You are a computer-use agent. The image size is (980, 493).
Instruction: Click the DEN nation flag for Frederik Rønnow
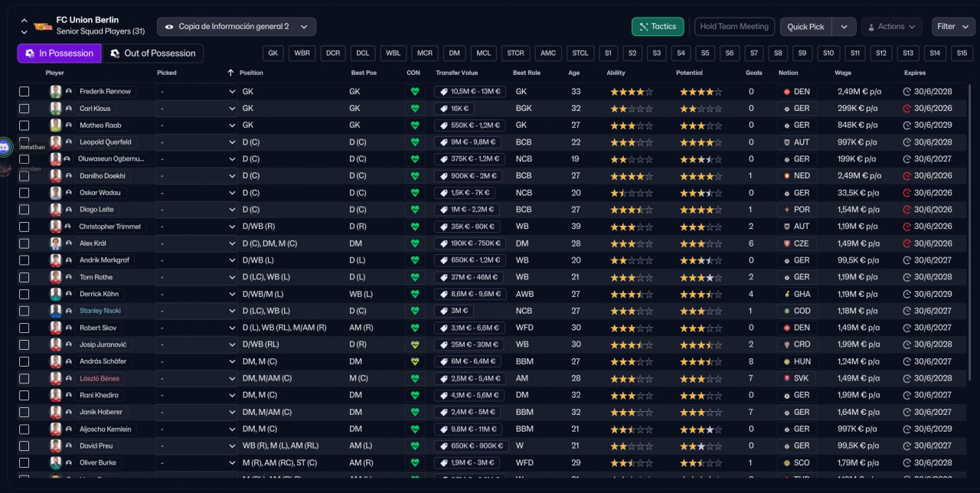[x=787, y=92]
